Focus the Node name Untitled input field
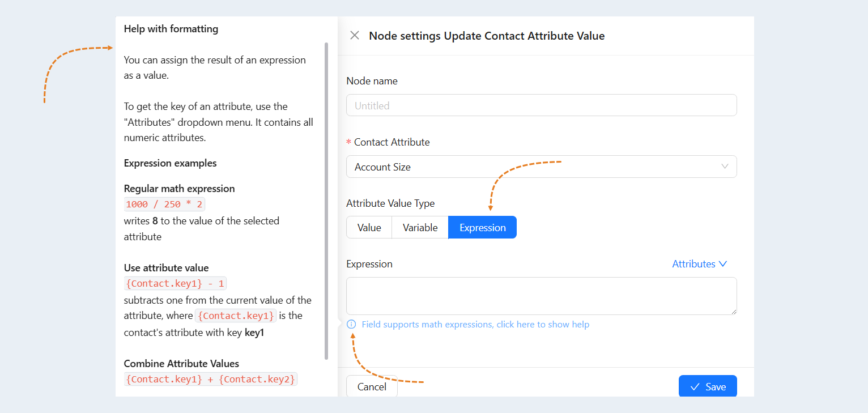This screenshot has width=868, height=413. click(x=541, y=105)
